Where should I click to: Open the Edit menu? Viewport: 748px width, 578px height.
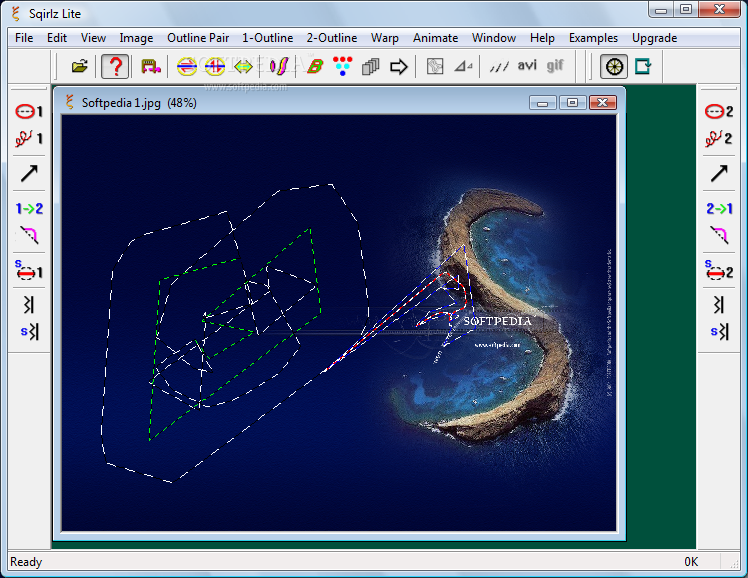pos(57,38)
